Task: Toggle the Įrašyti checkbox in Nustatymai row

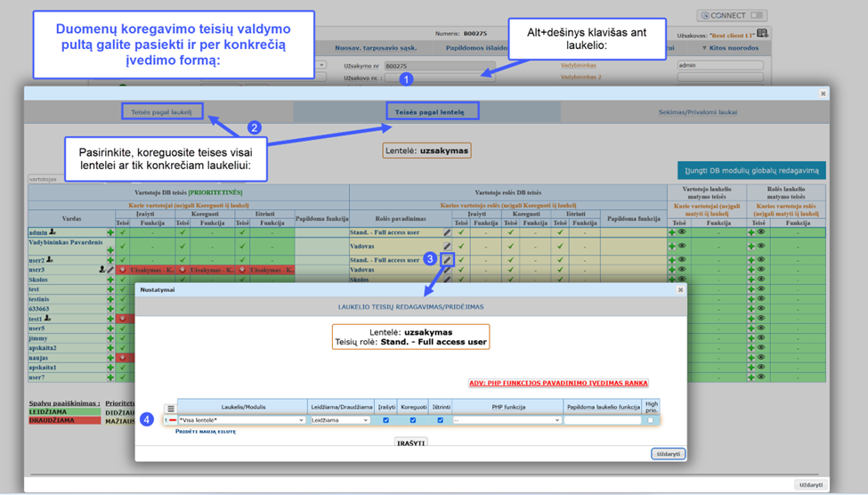Action: click(385, 420)
